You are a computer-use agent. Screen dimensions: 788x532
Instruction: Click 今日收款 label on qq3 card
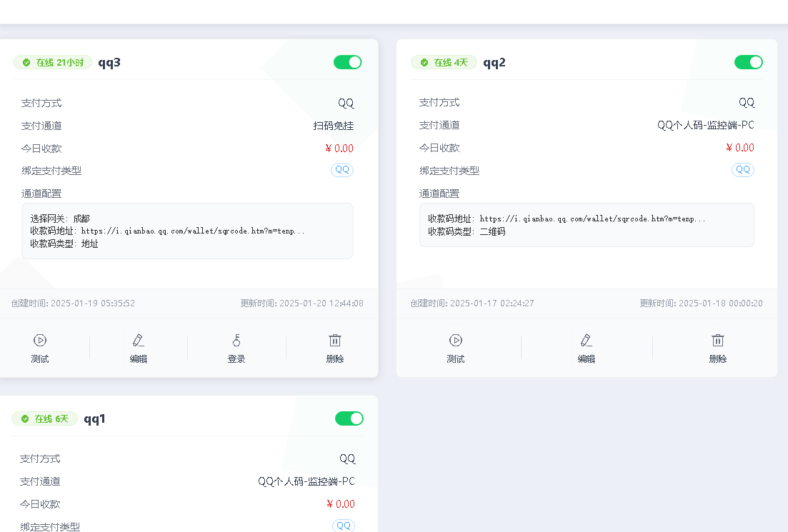tap(41, 149)
